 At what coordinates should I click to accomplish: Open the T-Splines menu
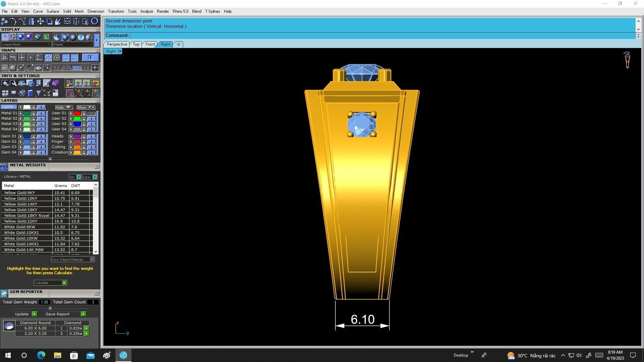[212, 11]
